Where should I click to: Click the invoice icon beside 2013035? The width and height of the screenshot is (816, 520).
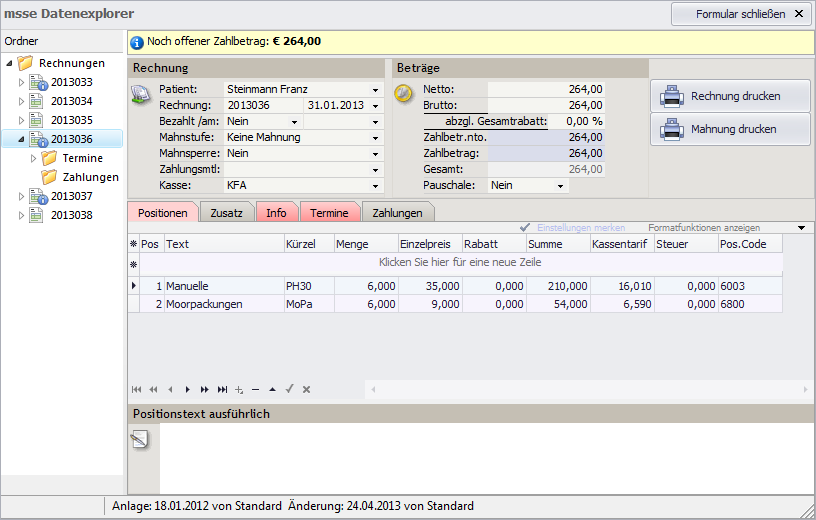36,120
